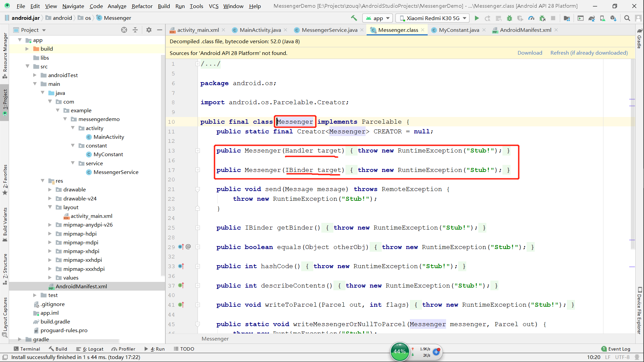Image resolution: width=644 pixels, height=362 pixels.
Task: Click the UTF-8 encoding in status bar
Action: [622, 357]
